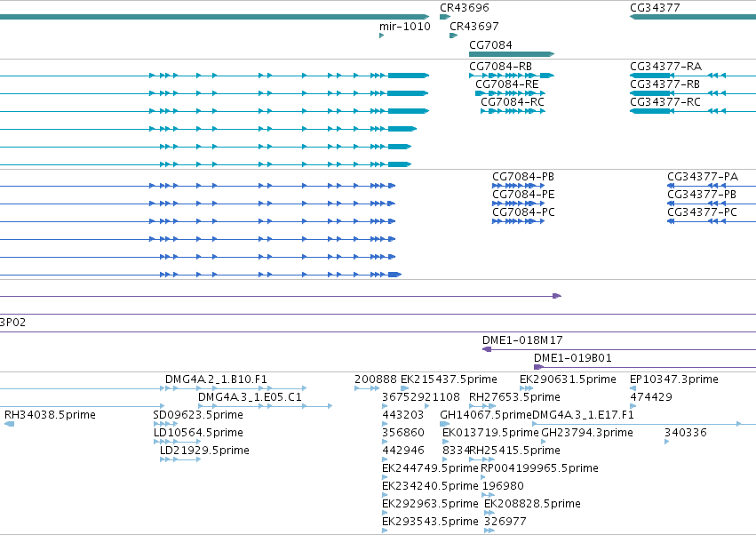The height and width of the screenshot is (535, 756).
Task: Click the CG7084-PB protein label
Action: [x=523, y=177]
